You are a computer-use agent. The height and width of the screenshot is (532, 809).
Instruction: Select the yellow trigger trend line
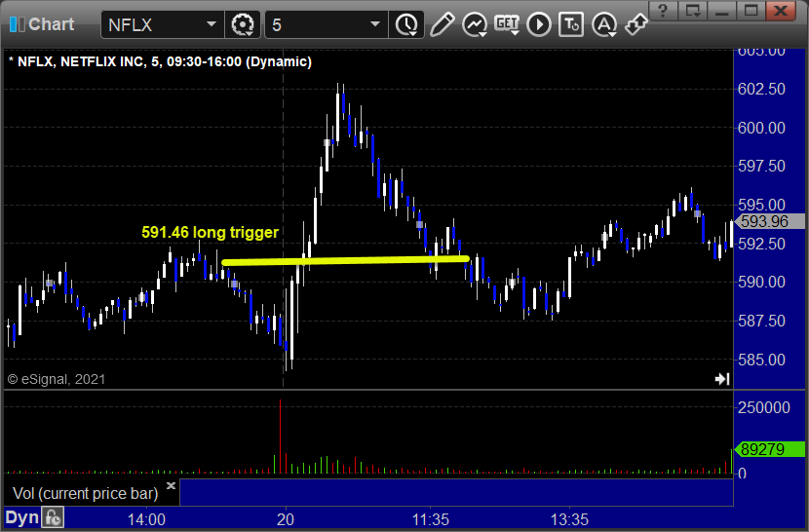(345, 260)
